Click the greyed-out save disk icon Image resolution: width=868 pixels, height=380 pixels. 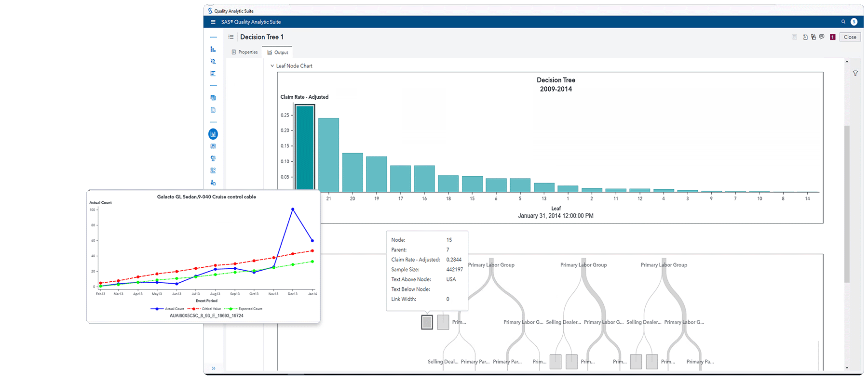click(x=794, y=37)
